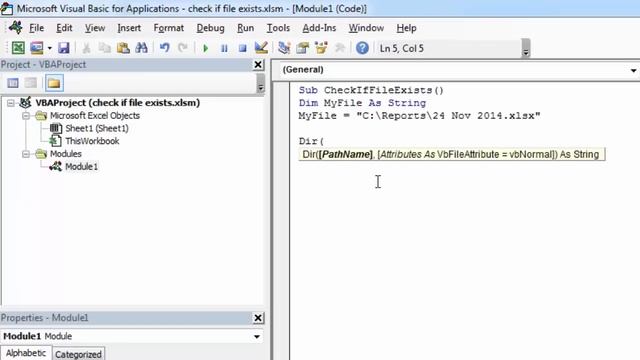
Task: Switch to the Alphabetic tab
Action: tap(26, 353)
